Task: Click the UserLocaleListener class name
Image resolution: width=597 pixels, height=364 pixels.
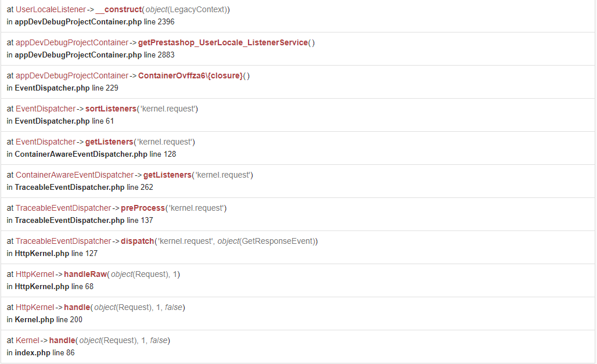Action: (51, 9)
